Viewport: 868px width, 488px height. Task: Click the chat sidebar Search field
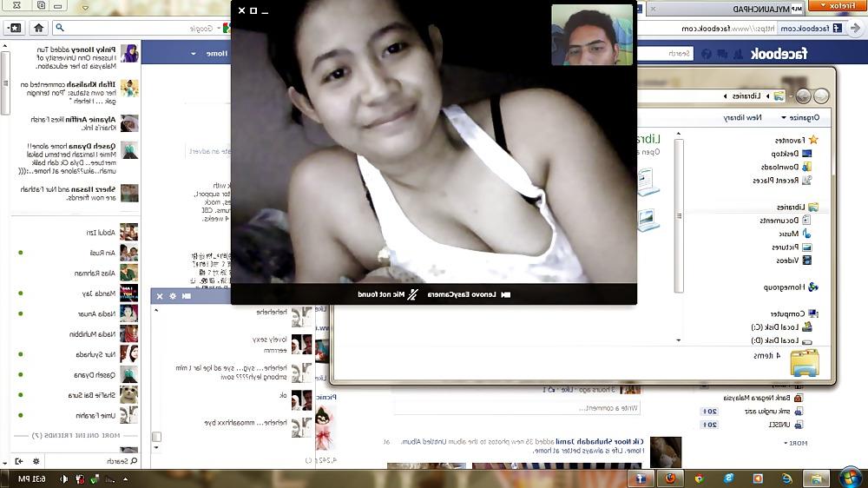coord(92,461)
